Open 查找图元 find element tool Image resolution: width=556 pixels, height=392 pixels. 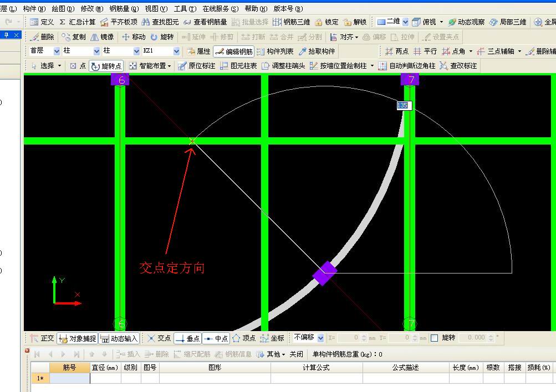pos(160,22)
